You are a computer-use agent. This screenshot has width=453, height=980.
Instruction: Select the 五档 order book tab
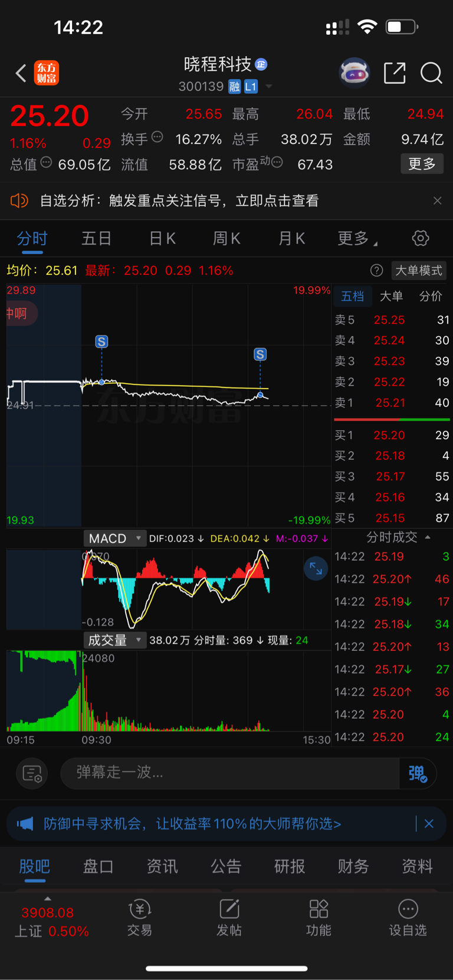click(x=353, y=296)
